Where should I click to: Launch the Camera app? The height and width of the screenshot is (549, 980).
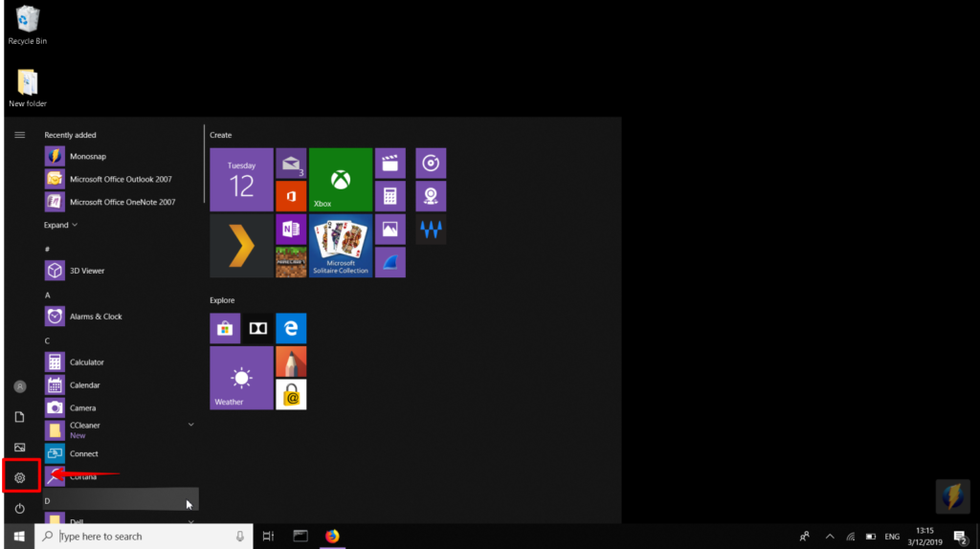[x=122, y=407]
